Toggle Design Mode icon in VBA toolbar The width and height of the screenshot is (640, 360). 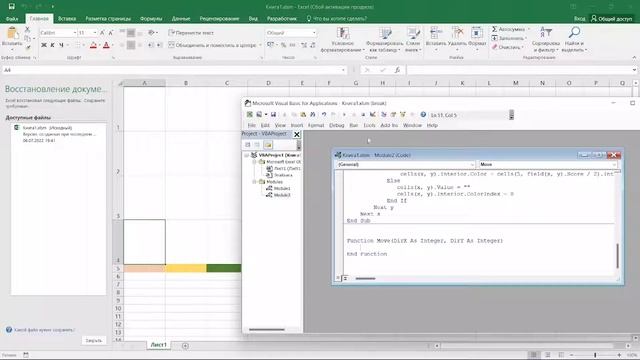(373, 115)
